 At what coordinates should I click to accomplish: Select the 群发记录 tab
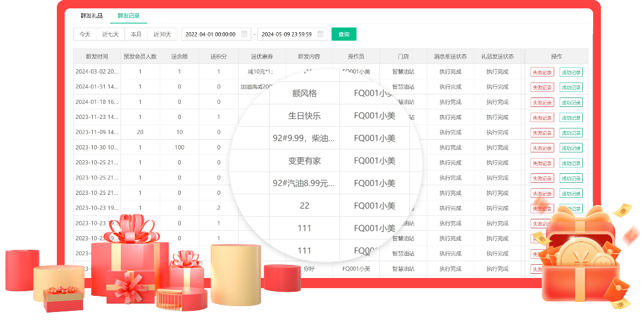click(128, 16)
